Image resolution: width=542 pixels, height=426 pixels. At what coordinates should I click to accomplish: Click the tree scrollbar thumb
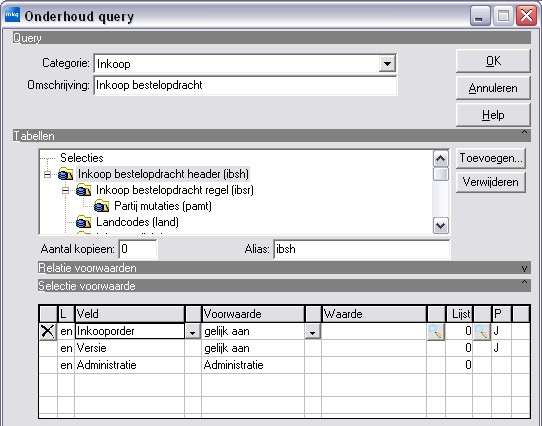tap(441, 174)
